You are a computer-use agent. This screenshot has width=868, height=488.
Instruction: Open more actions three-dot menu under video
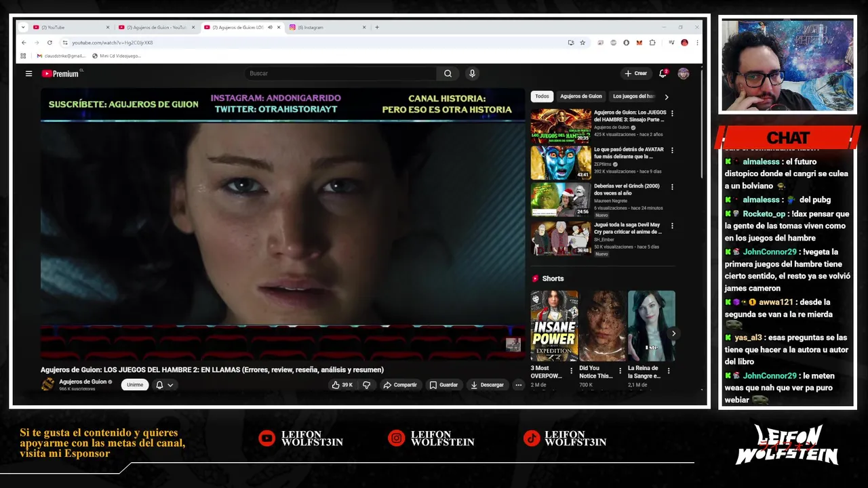click(518, 385)
